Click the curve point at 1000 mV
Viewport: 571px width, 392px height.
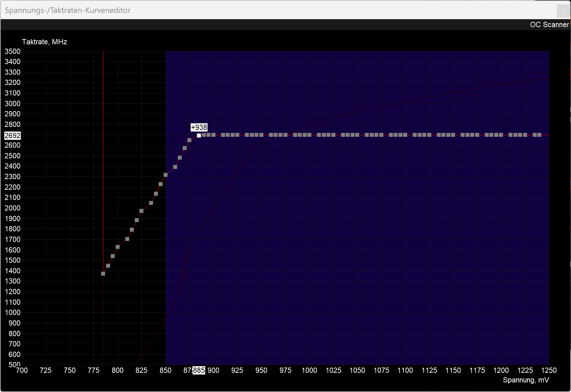pyautogui.click(x=309, y=135)
